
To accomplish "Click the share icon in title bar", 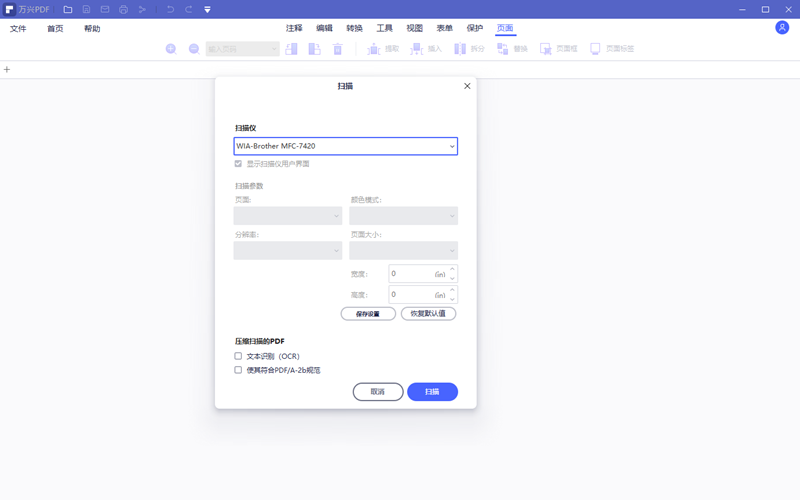I will [142, 9].
